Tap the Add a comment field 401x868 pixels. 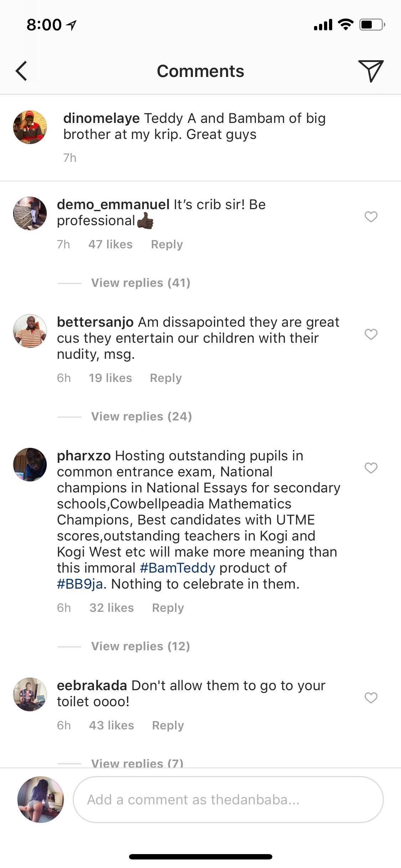[x=228, y=799]
